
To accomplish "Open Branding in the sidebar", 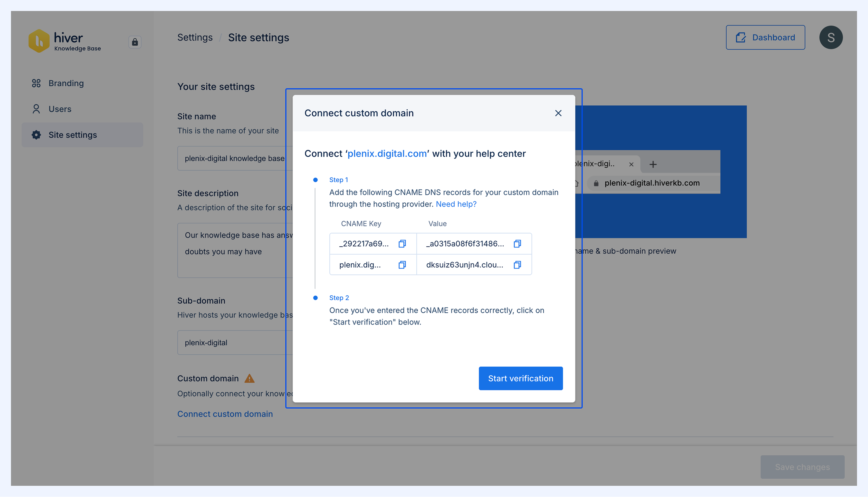I will point(82,83).
